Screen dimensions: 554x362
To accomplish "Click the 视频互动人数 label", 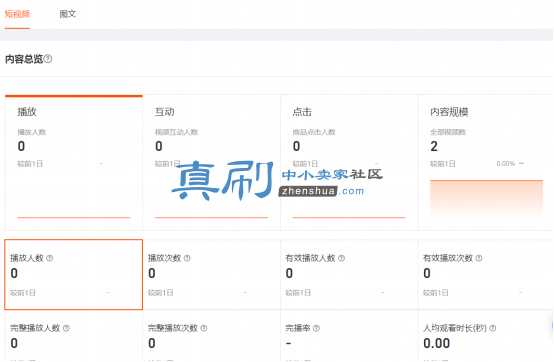I will 176,132.
